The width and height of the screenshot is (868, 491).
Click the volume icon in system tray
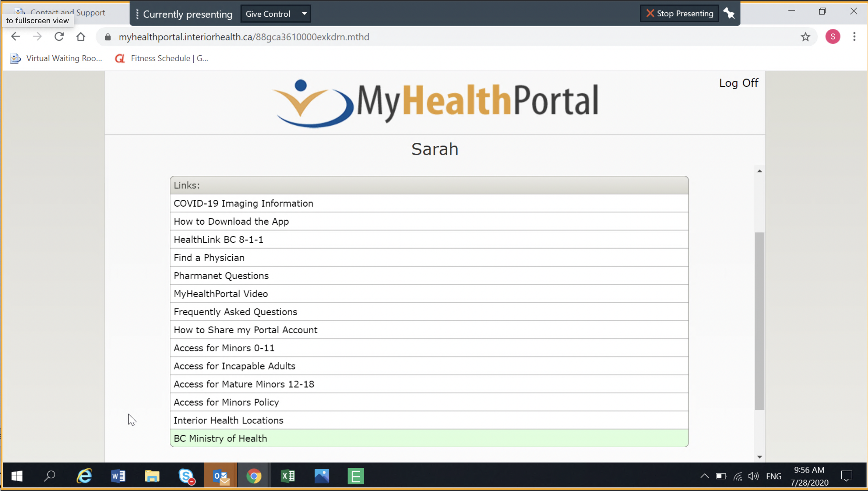pyautogui.click(x=753, y=476)
